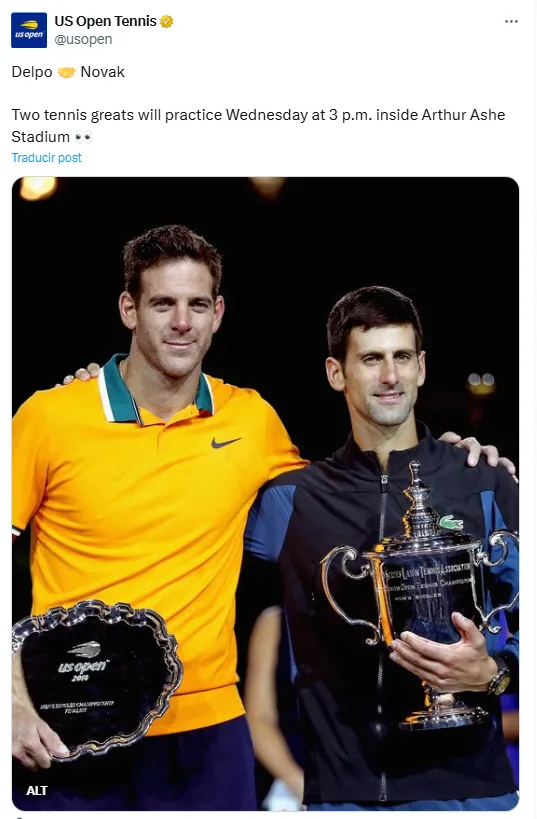The width and height of the screenshot is (537, 819).
Task: Open the US Open Tennis account name
Action: pyautogui.click(x=106, y=21)
